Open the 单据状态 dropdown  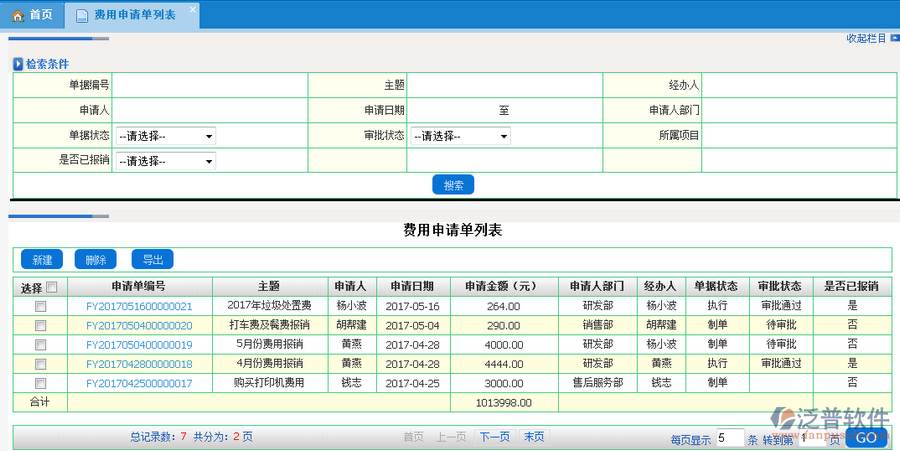[165, 136]
